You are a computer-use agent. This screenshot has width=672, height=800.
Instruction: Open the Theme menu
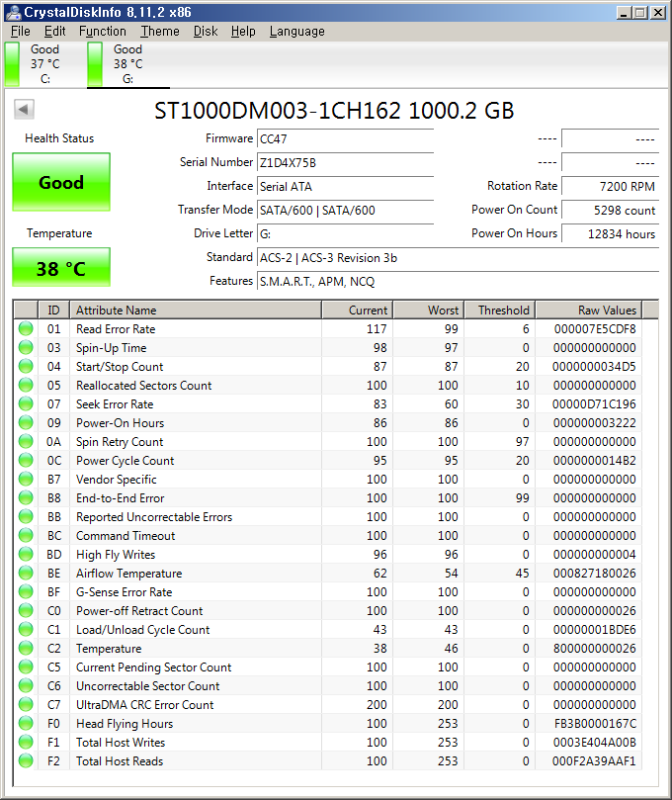[160, 31]
